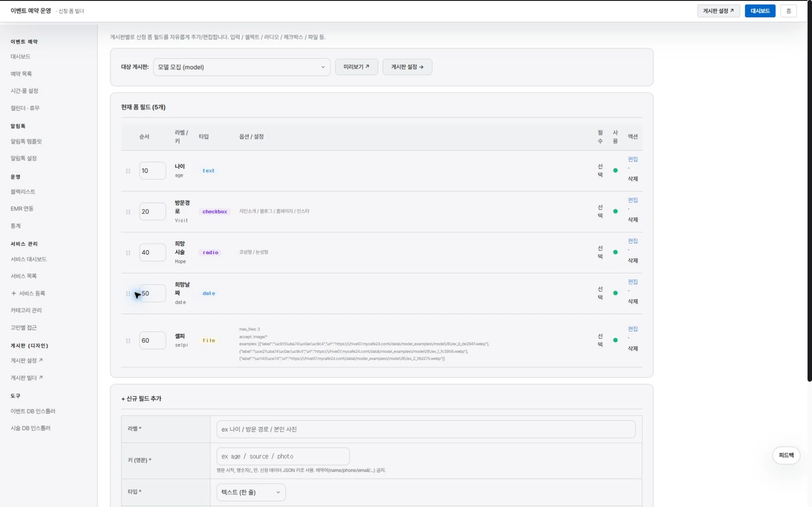
Task: Click 미리보기 preview button
Action: [356, 67]
